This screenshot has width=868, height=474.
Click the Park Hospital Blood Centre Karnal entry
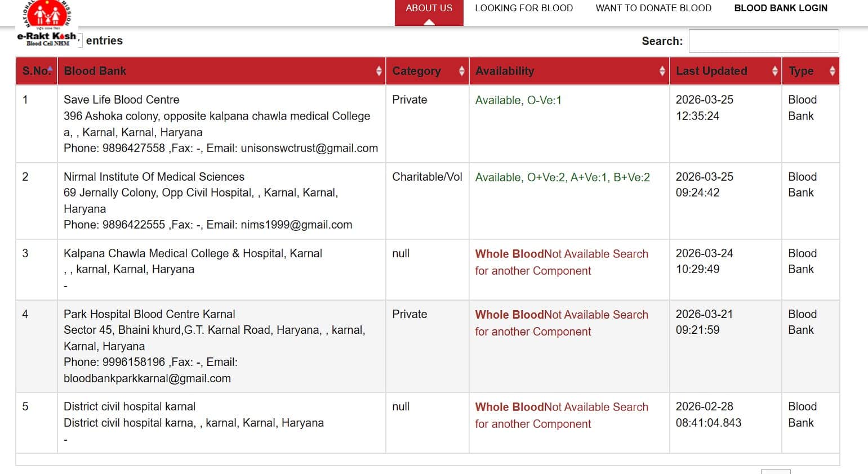pos(149,314)
